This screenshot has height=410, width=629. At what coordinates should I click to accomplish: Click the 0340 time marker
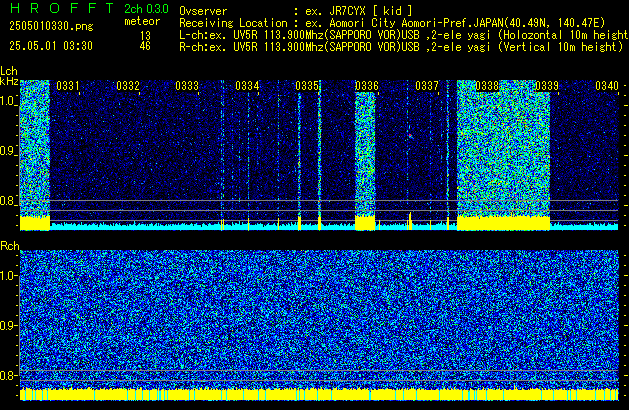[607, 86]
